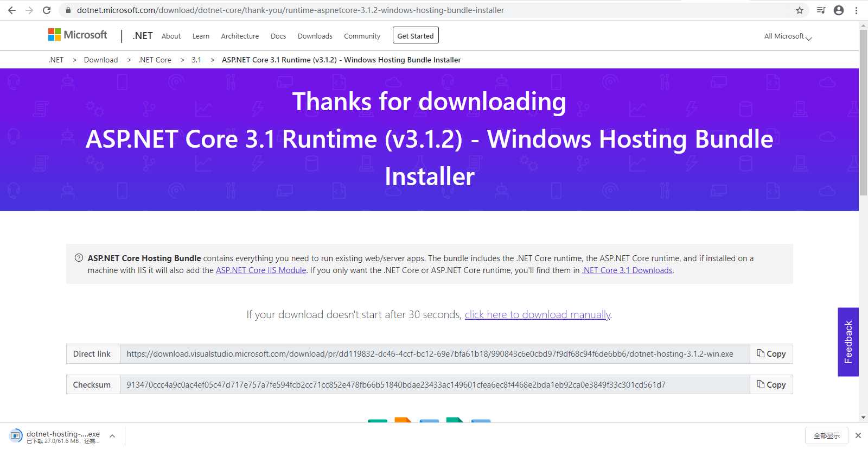Open the Feedback side tab
Screen dimensions: 868x449
pos(848,342)
